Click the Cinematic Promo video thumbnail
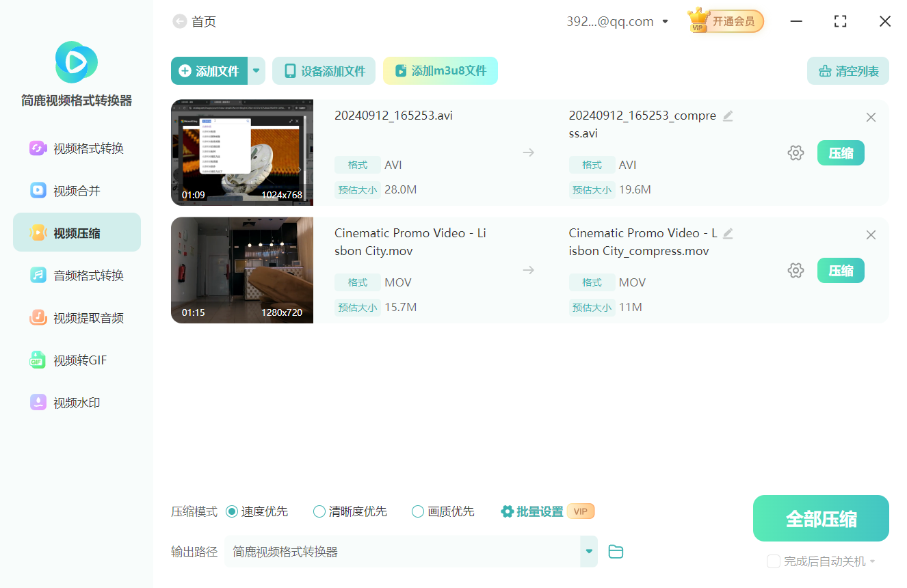The height and width of the screenshot is (588, 907). pos(241,270)
